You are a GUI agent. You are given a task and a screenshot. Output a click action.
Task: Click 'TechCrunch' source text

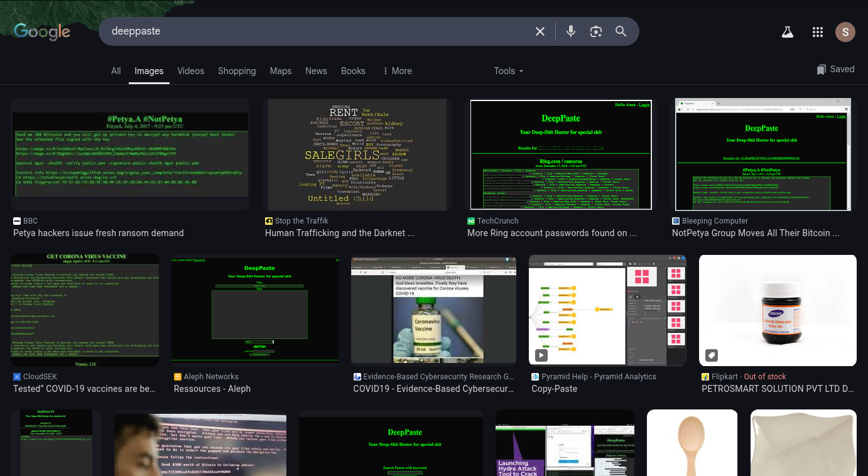pyautogui.click(x=498, y=221)
